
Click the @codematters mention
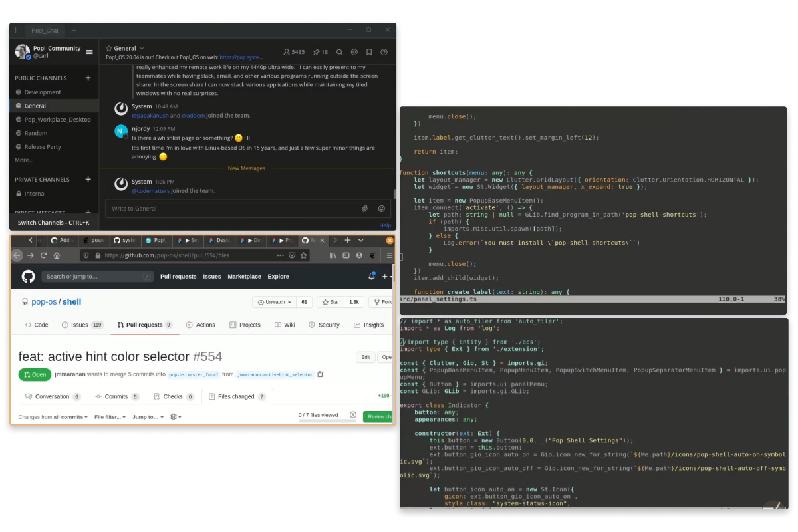[x=151, y=191]
